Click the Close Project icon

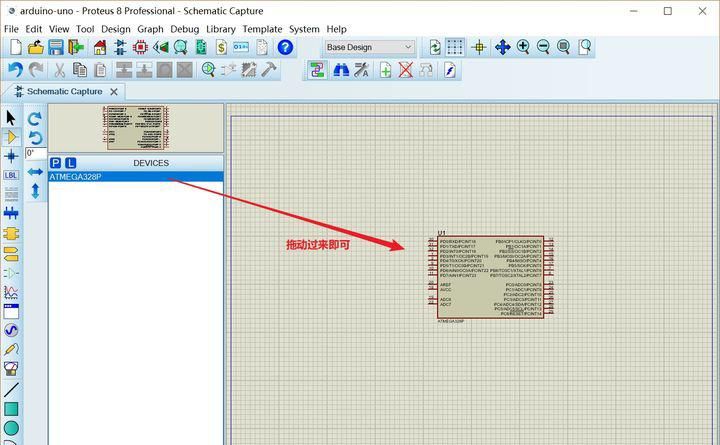coord(76,47)
